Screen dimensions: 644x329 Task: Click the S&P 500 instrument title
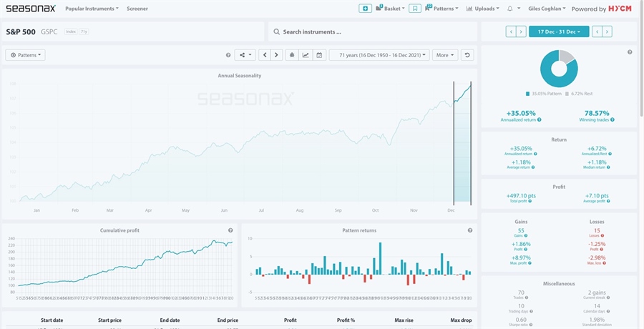21,31
